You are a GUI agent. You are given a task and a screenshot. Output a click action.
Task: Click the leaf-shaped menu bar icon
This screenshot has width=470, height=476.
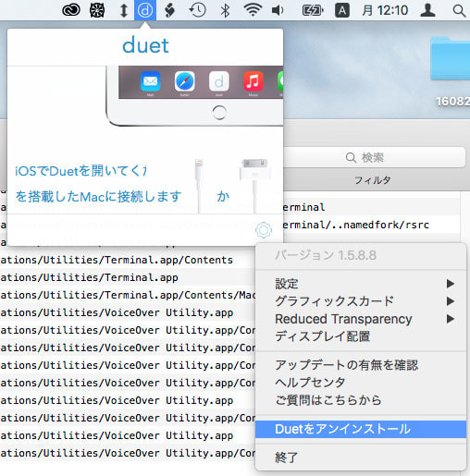click(169, 10)
